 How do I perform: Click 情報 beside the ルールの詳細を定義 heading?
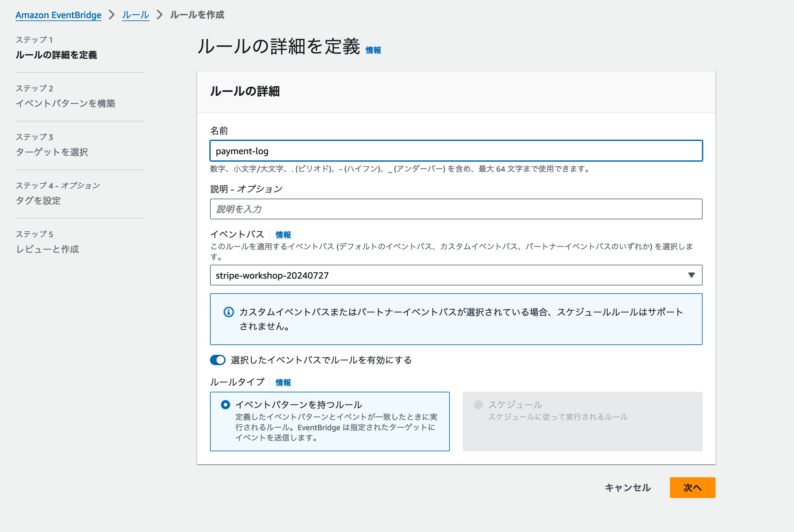[373, 50]
